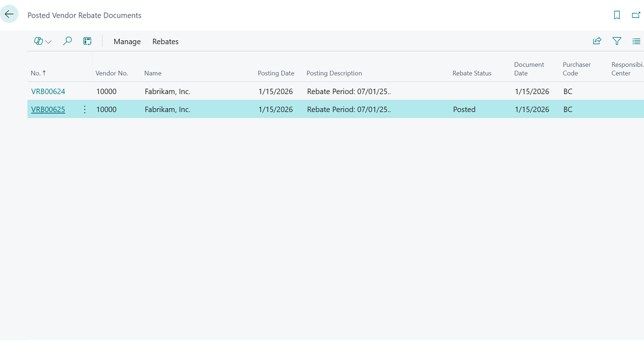The height and width of the screenshot is (362, 644).
Task: Click the Vendor No. column header
Action: click(112, 73)
